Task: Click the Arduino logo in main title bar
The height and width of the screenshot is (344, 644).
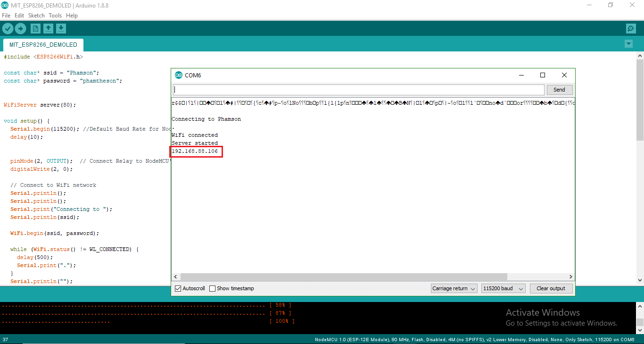Action: point(5,5)
